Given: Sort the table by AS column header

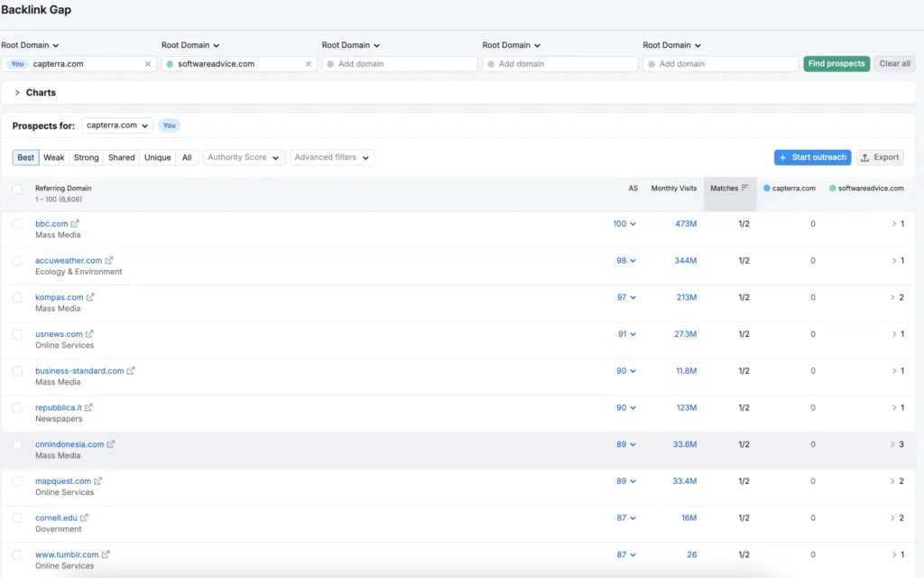Looking at the screenshot, I should (633, 188).
